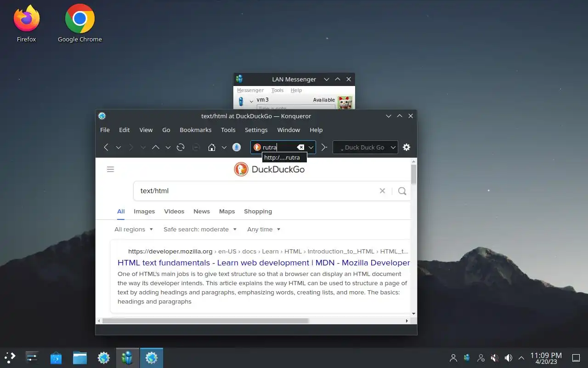Image resolution: width=588 pixels, height=368 pixels.
Task: Open the back history dropdown arrow
Action: (x=119, y=147)
